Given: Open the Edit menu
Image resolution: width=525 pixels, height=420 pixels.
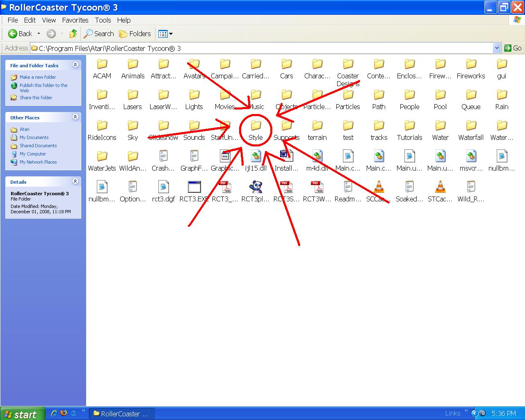Looking at the screenshot, I should point(30,20).
